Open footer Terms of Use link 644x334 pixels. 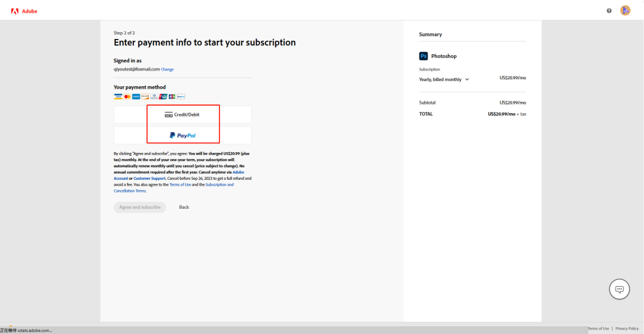(x=598, y=328)
